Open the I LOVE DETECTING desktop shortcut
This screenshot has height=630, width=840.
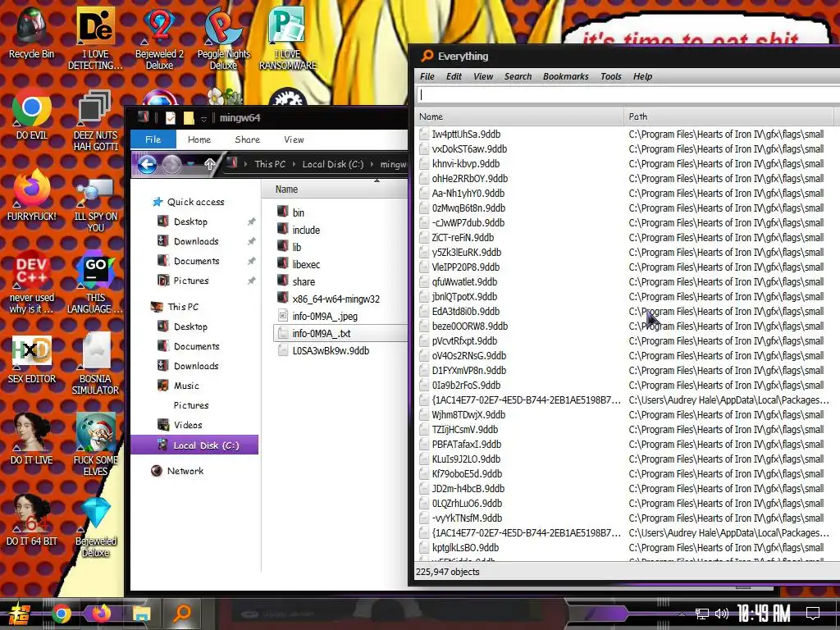tap(95, 39)
